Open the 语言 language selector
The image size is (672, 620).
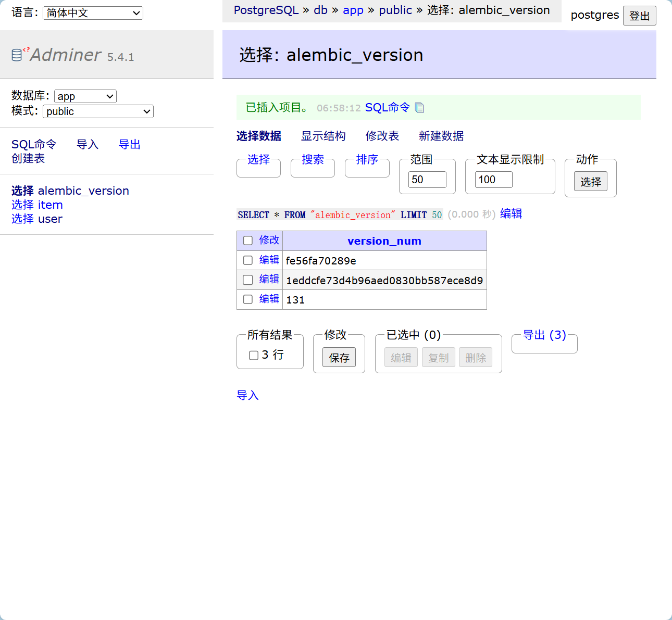coord(92,12)
